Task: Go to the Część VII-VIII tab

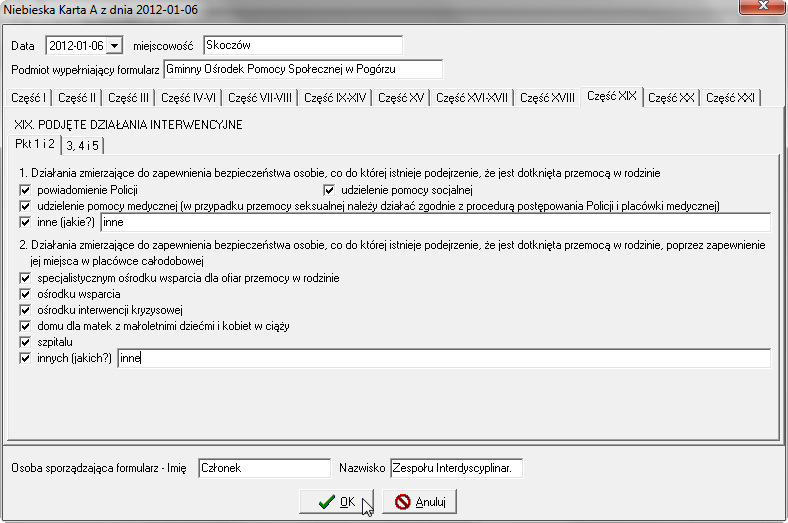Action: point(260,97)
